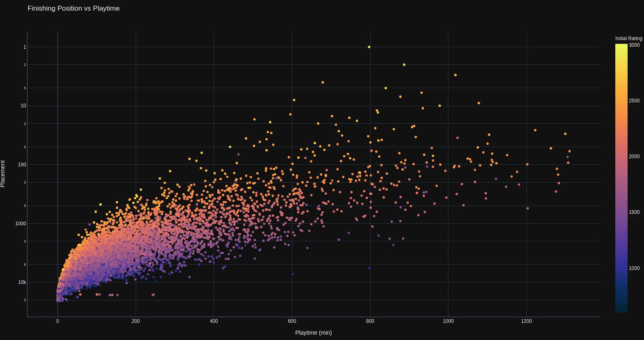
Task: Click isolated dark blue point near 600 minutes
Action: click(x=292, y=274)
